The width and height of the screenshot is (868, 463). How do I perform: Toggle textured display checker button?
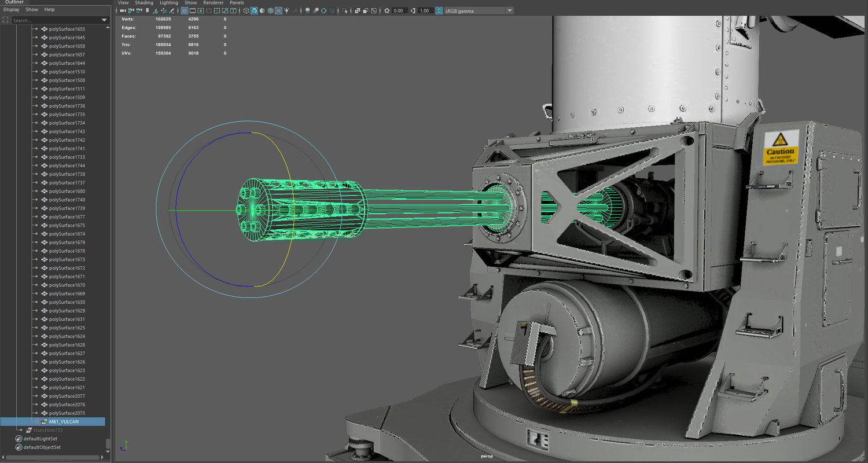coord(278,10)
